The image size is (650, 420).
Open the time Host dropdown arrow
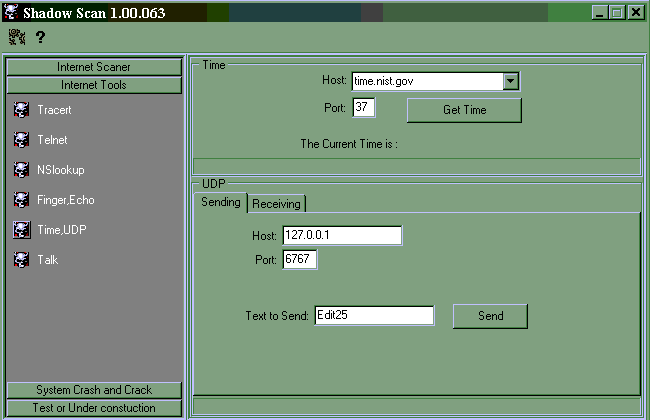pyautogui.click(x=510, y=81)
